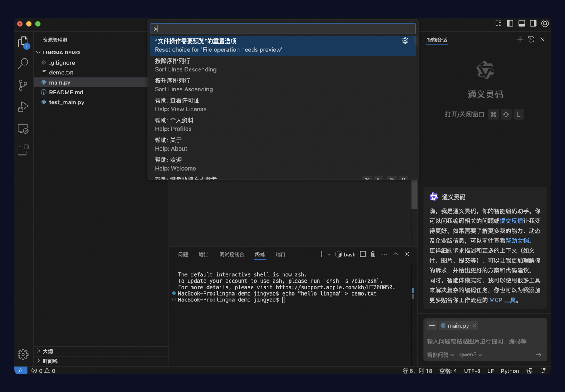Run the Sort Lines Ascending command
This screenshot has width=565, height=392.
[283, 85]
